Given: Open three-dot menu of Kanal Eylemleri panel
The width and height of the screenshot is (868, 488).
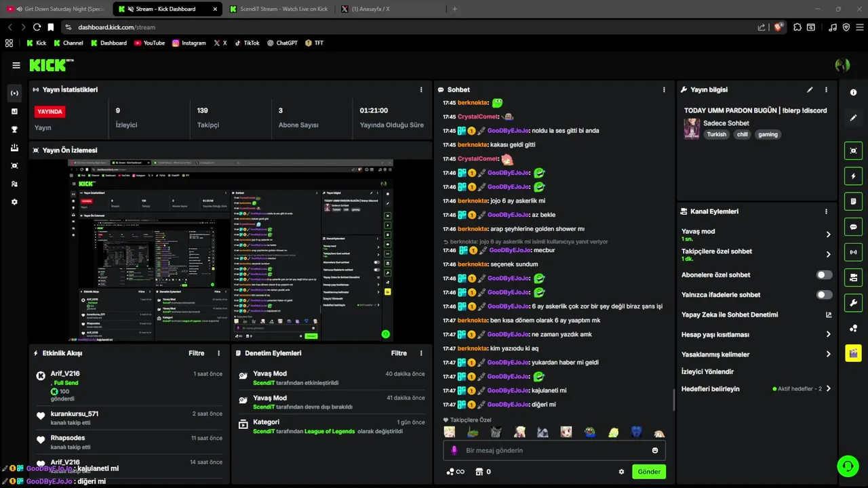Looking at the screenshot, I should pyautogui.click(x=826, y=211).
